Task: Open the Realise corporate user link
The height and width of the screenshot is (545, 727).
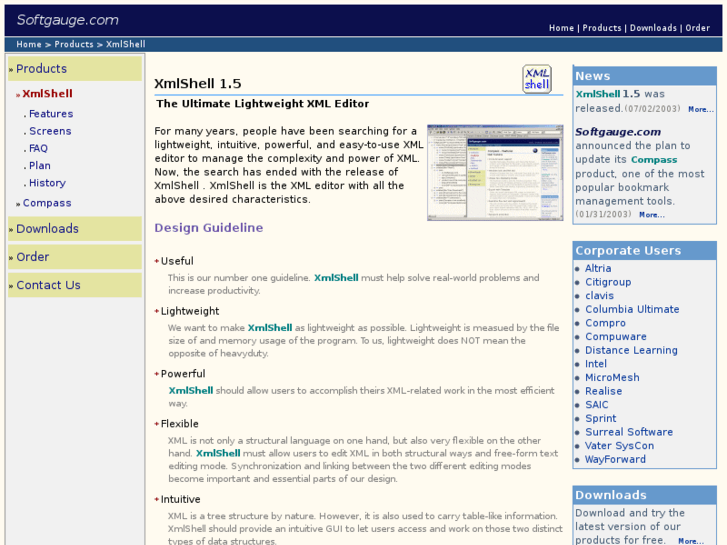Action: coord(603,391)
